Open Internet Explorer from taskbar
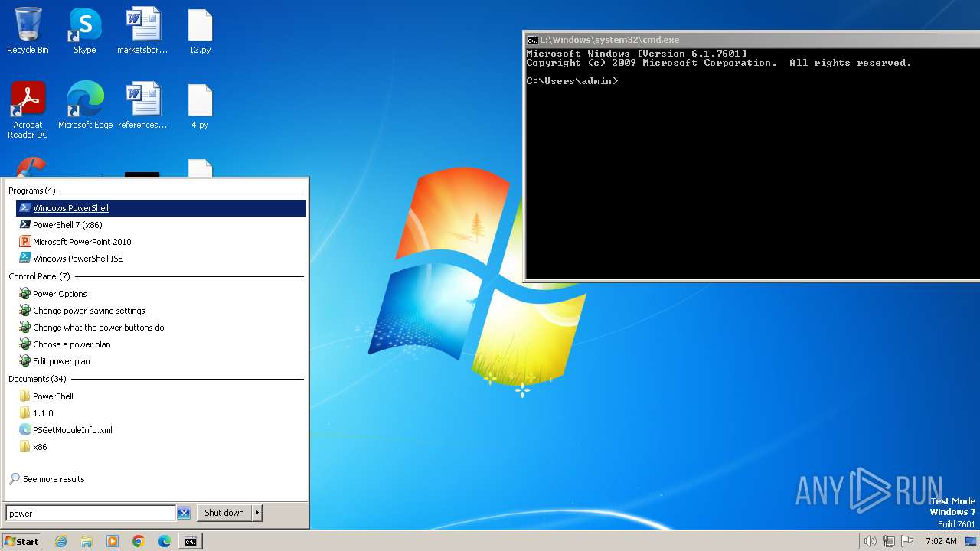 60,541
